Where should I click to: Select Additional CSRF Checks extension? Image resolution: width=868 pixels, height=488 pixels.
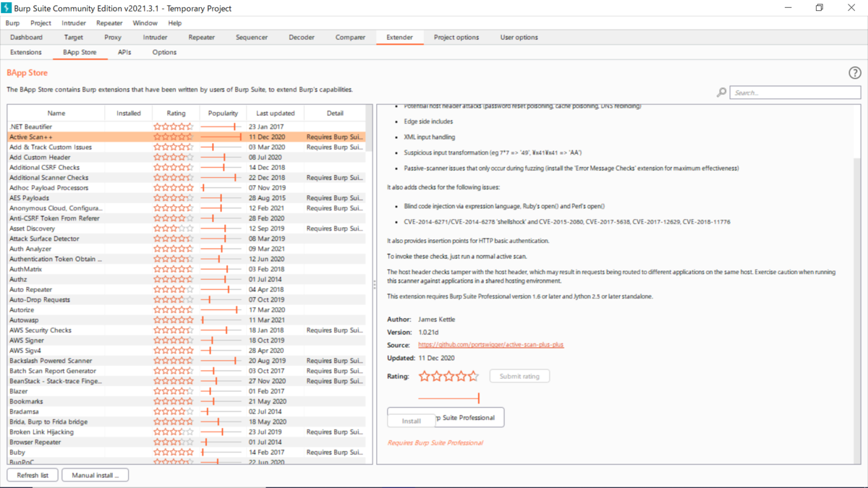click(x=187, y=167)
